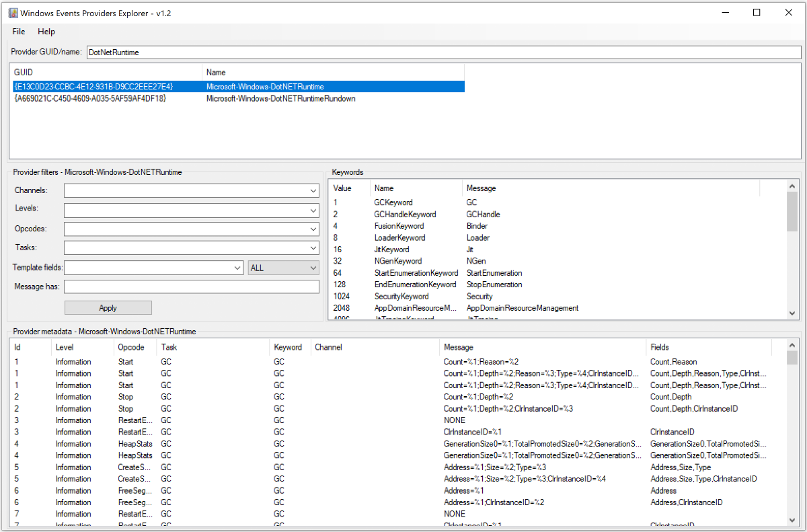The image size is (807, 532).
Task: Sort metadata by Id column header
Action: [x=31, y=347]
